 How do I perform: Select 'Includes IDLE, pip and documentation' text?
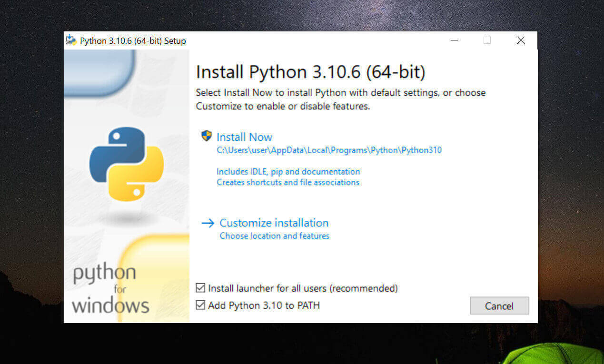(x=288, y=171)
